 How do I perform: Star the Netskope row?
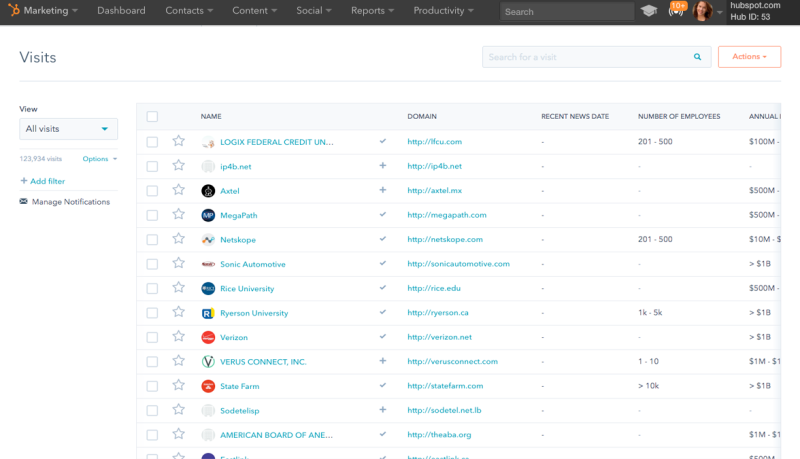point(178,239)
